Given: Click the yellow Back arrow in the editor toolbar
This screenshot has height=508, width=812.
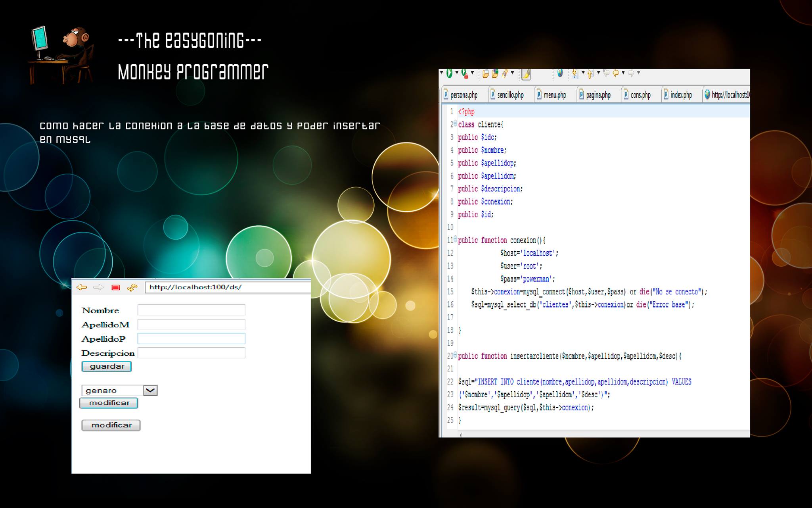Looking at the screenshot, I should 616,73.
